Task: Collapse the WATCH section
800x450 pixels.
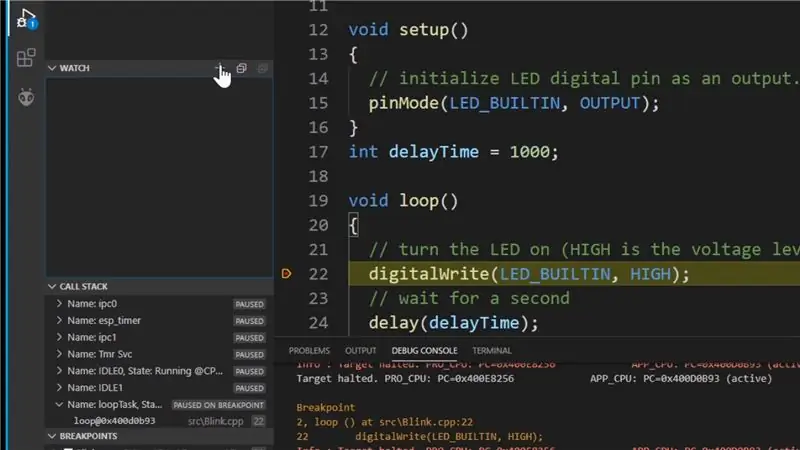Action: point(52,68)
